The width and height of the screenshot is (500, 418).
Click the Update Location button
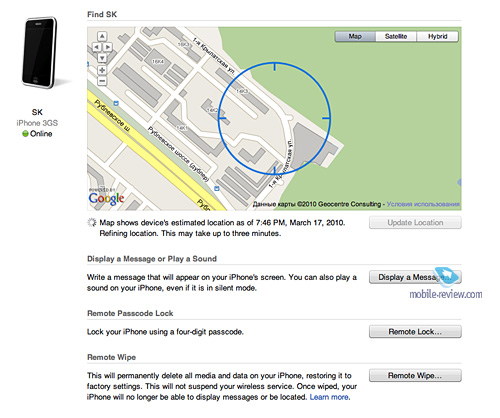pos(415,223)
